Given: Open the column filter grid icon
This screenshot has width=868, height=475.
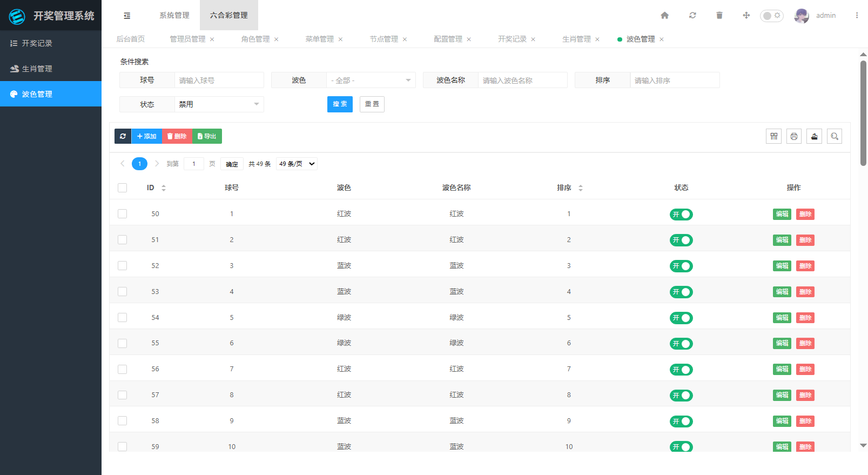Looking at the screenshot, I should [774, 136].
